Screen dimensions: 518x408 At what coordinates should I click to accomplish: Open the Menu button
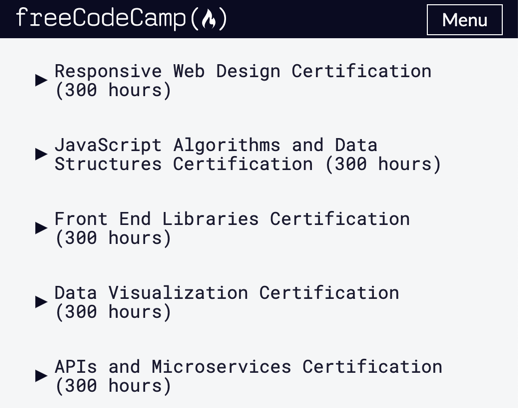(465, 20)
